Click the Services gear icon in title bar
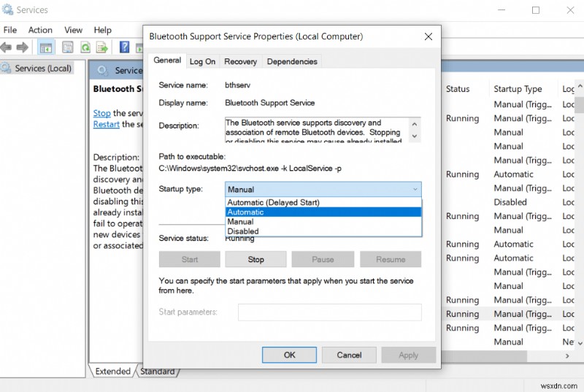 pyautogui.click(x=7, y=9)
